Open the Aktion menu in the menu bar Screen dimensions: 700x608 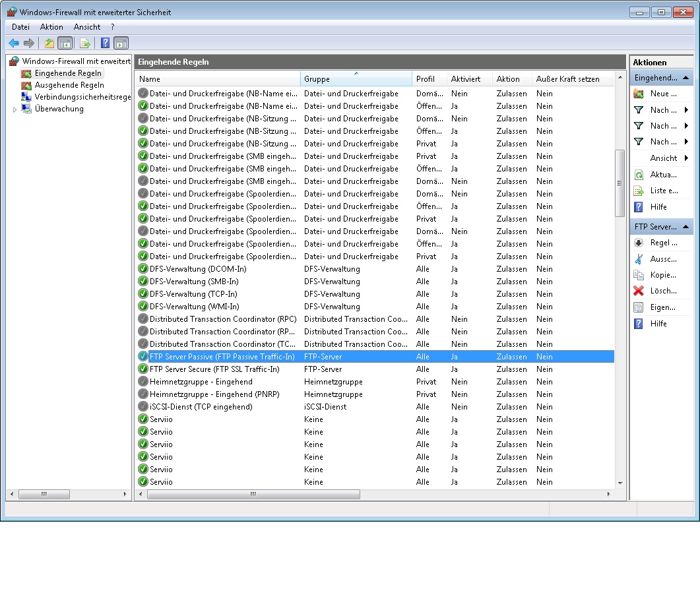(51, 27)
